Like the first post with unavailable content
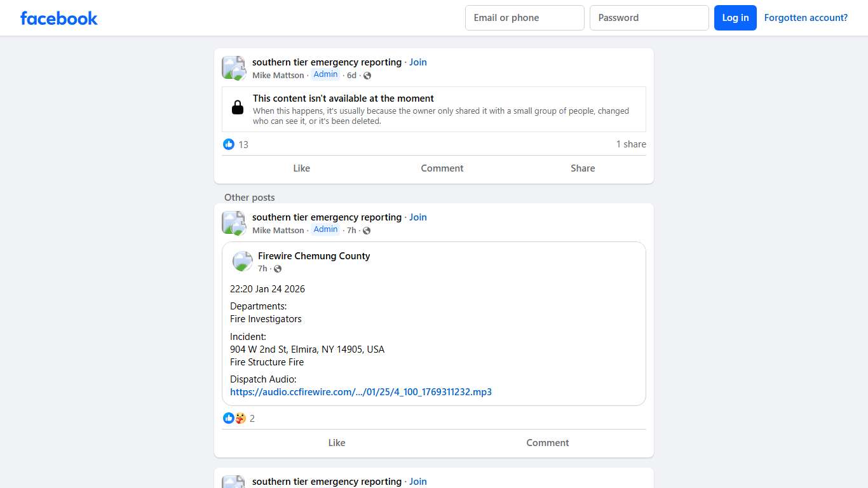The height and width of the screenshot is (488, 868). [x=302, y=168]
